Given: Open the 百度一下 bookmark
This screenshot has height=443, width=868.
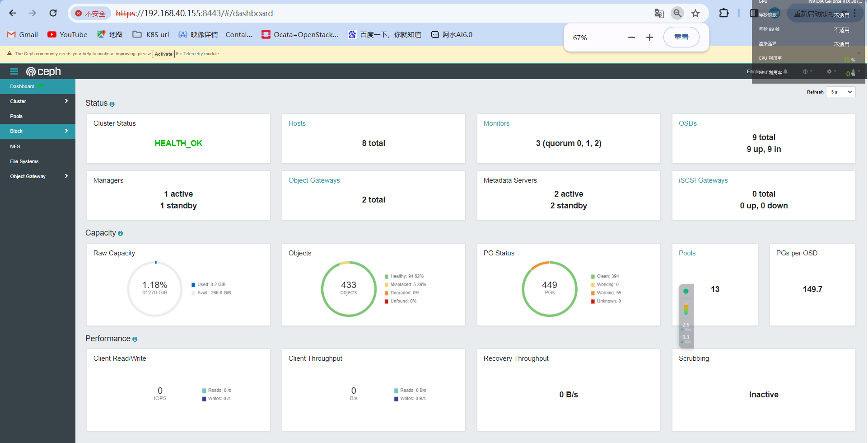Looking at the screenshot, I should [x=384, y=34].
